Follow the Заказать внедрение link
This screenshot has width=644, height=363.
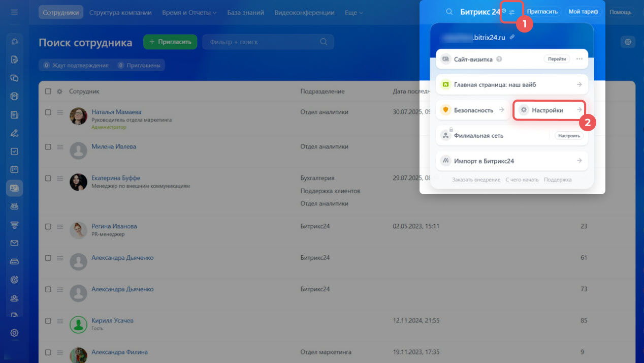476,179
